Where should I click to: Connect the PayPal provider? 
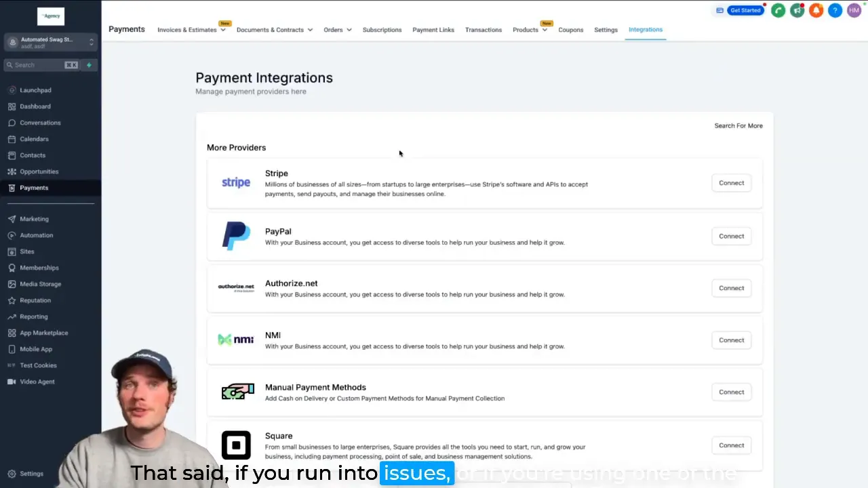click(731, 237)
